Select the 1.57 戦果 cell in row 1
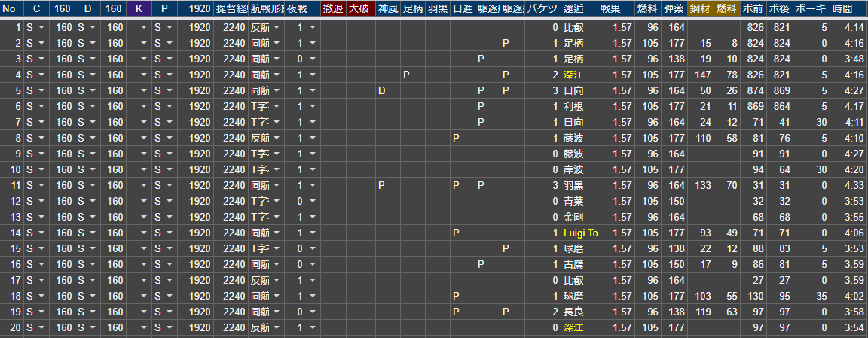This screenshot has width=868, height=338. (x=616, y=28)
